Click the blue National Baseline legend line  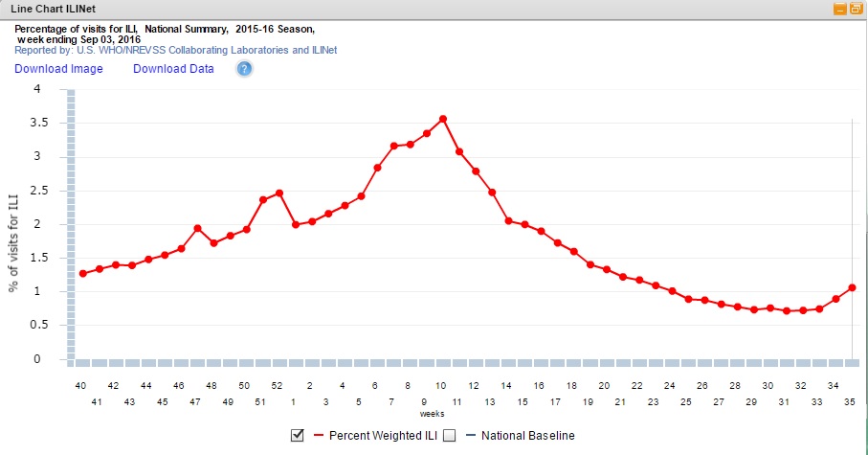(471, 436)
